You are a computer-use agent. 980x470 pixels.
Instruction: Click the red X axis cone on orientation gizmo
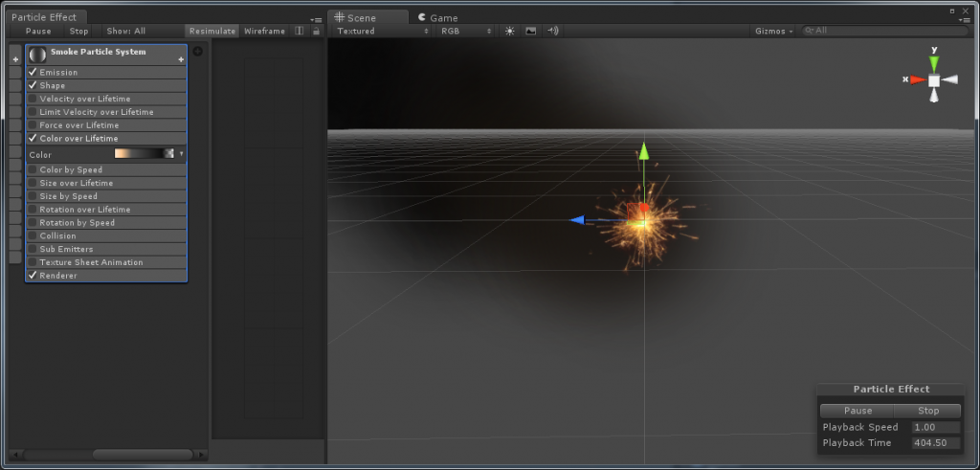tap(918, 80)
